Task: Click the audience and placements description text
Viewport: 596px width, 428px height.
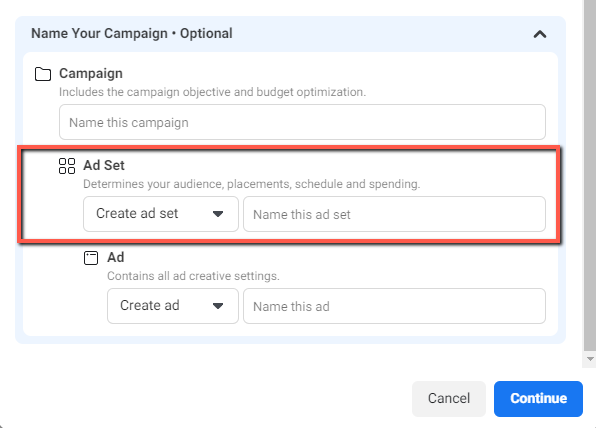Action: 252,184
